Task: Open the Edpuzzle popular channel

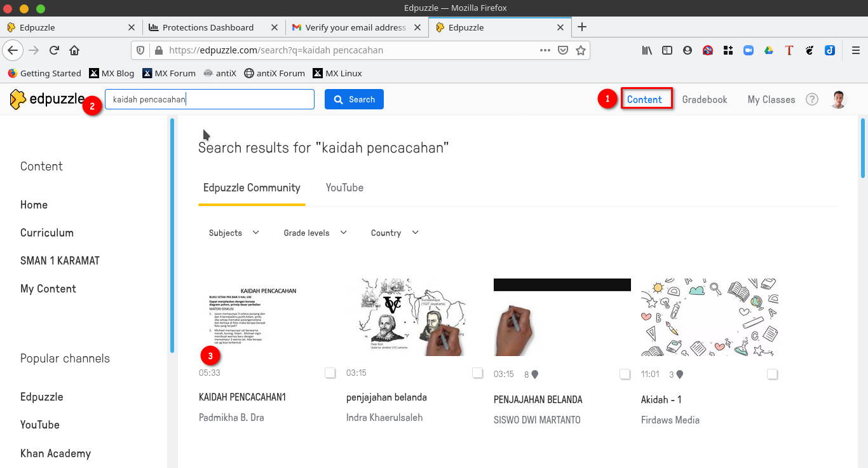Action: coord(42,397)
